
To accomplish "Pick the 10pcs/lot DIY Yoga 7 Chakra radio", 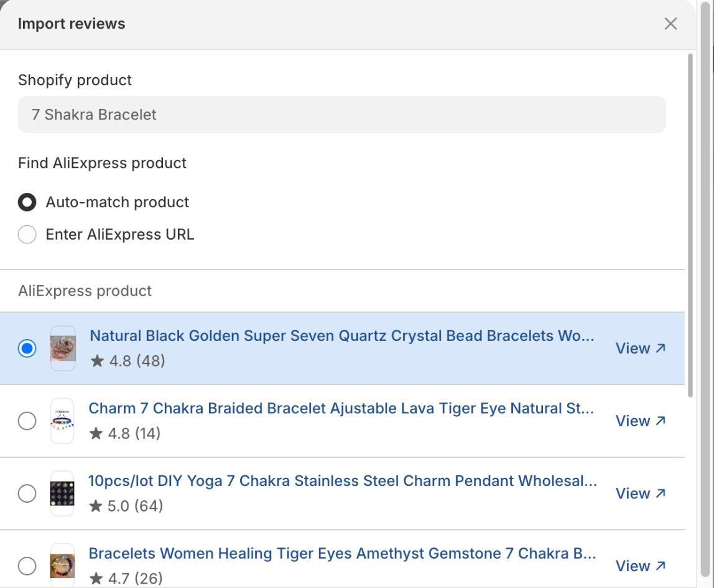I will (27, 493).
